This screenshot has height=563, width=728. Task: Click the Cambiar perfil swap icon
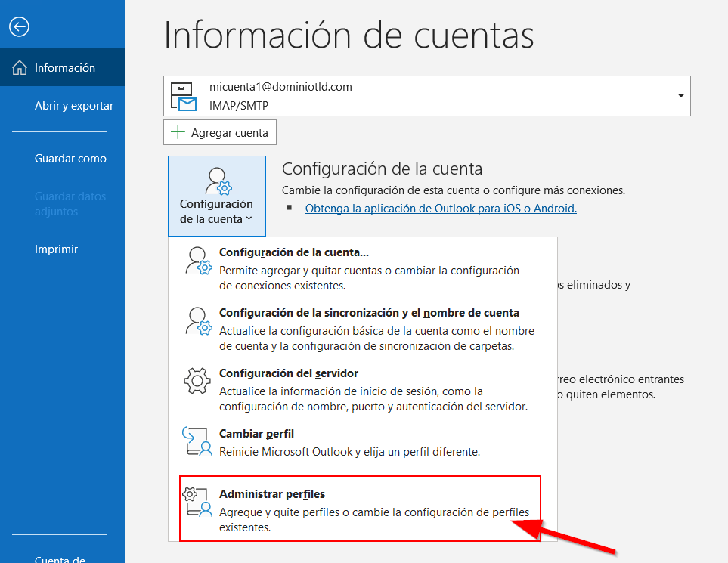[x=197, y=441]
